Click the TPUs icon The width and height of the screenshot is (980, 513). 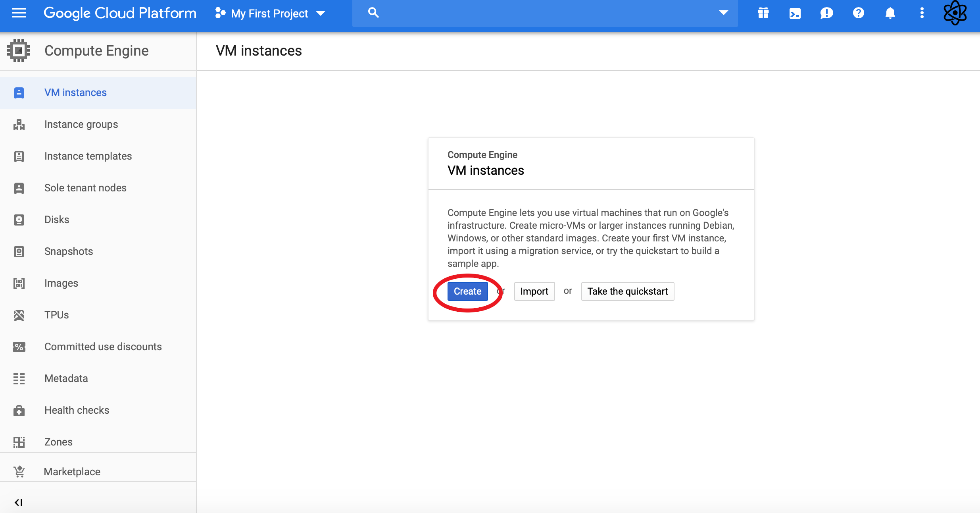click(19, 315)
